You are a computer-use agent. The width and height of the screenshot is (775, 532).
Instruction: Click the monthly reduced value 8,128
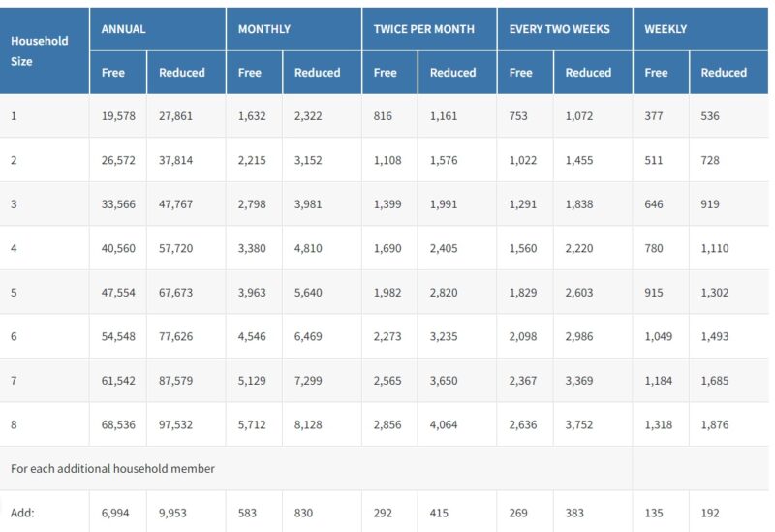tap(311, 424)
